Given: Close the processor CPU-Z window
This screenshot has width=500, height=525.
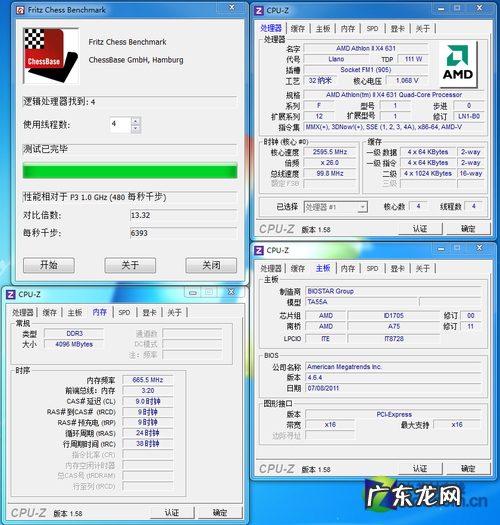Looking at the screenshot, I should click(480, 8).
